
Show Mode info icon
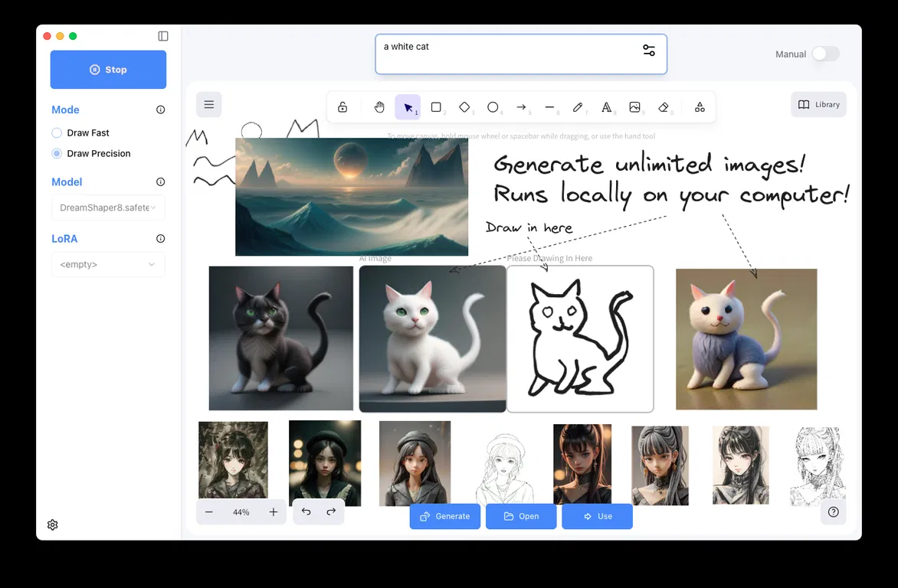(x=160, y=109)
